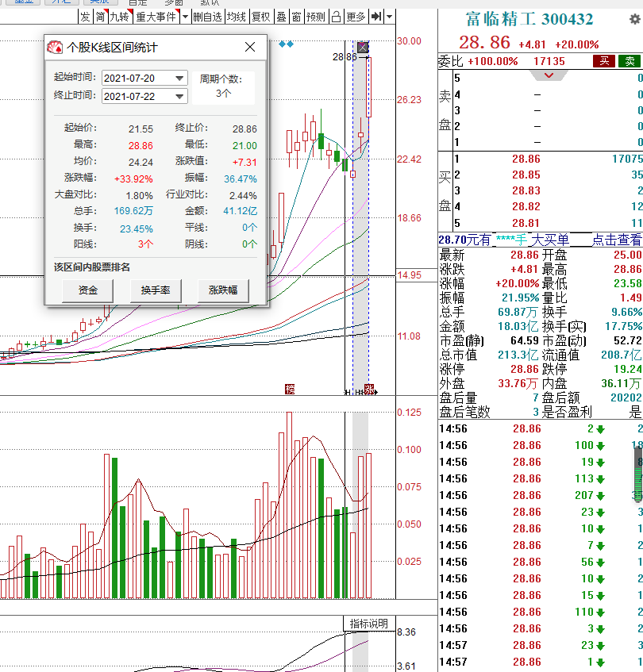The width and height of the screenshot is (643, 672).
Task: Click buy level 5 price 28.81
Action: pyautogui.click(x=526, y=223)
